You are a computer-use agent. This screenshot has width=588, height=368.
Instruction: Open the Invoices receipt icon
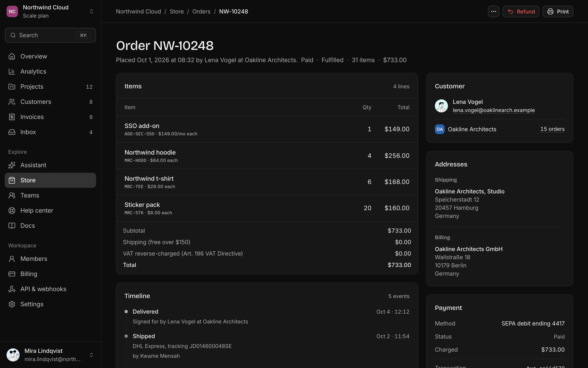(12, 117)
